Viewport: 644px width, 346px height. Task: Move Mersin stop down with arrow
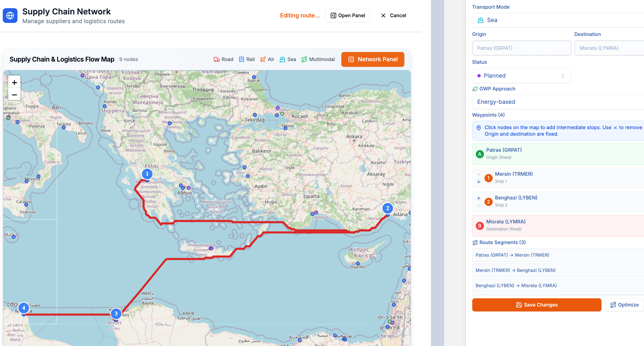[479, 181]
